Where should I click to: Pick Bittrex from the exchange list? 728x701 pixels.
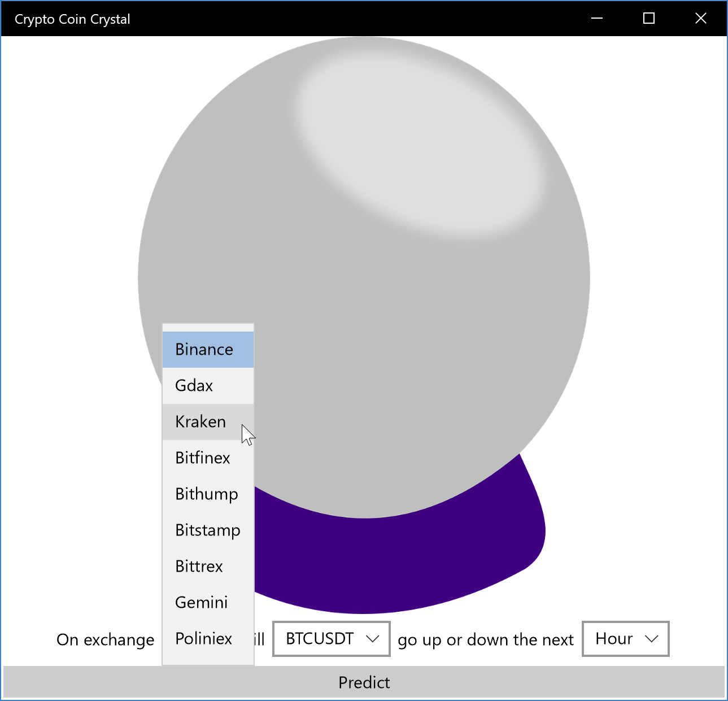point(208,567)
